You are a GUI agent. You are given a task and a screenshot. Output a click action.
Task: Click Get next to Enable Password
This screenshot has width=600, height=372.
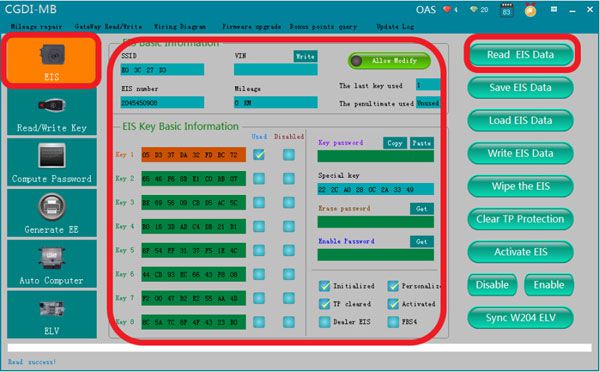tap(422, 241)
